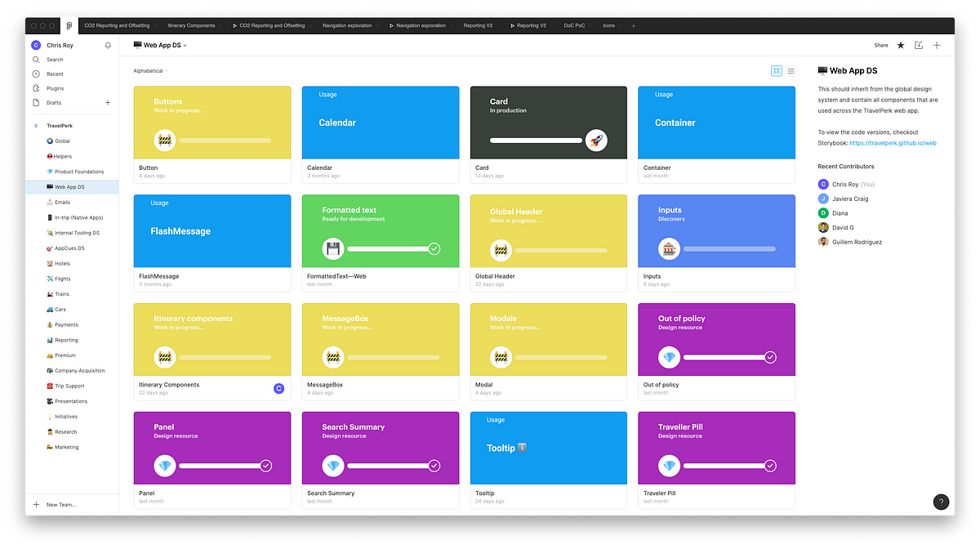This screenshot has height=549, width=980.
Task: Click the C avatar on Itinerary Components card
Action: [x=278, y=388]
